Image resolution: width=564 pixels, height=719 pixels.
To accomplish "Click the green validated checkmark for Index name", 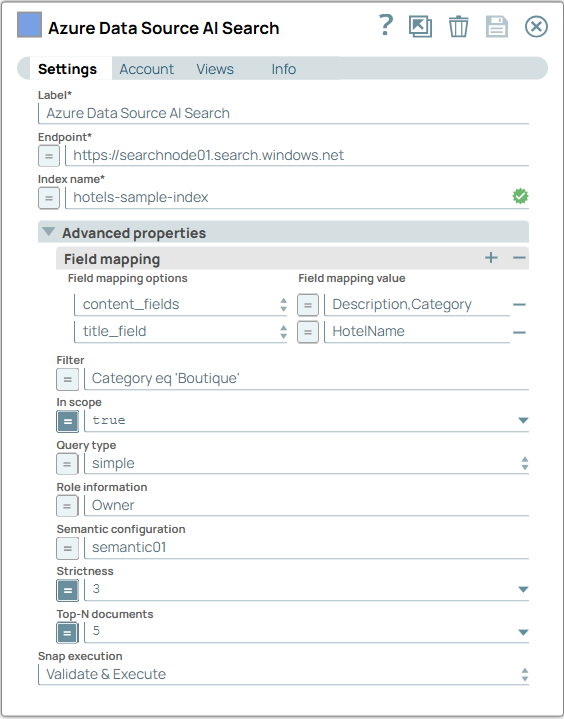I will click(520, 196).
